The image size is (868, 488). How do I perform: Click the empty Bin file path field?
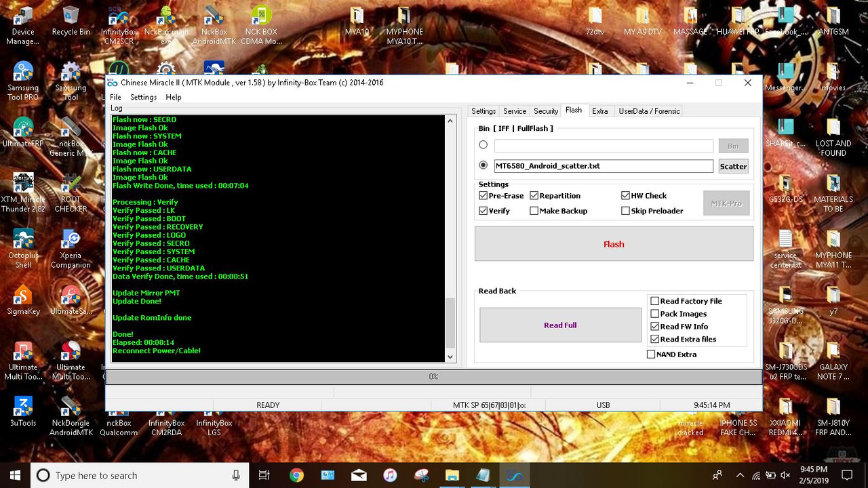[x=604, y=146]
